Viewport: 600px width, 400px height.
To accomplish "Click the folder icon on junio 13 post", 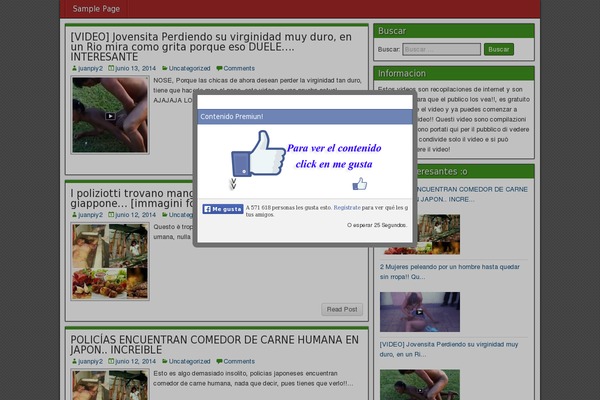I will click(165, 69).
